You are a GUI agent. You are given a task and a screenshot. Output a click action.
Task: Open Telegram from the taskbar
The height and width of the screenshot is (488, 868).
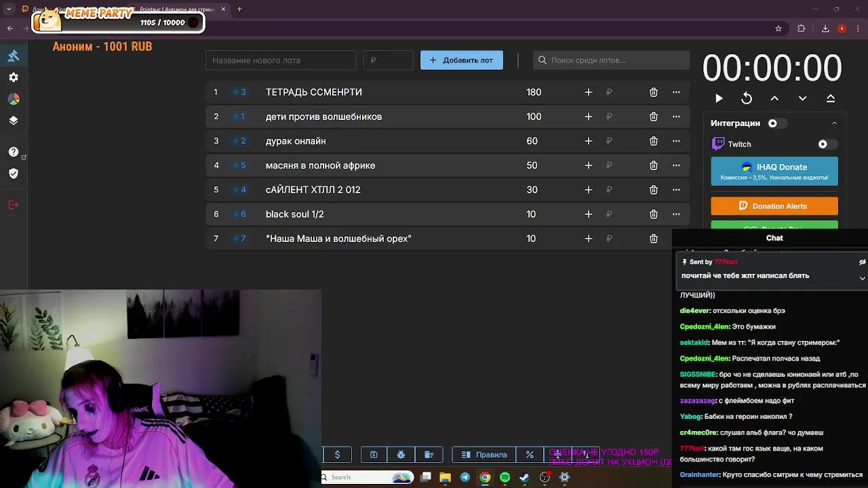[465, 478]
